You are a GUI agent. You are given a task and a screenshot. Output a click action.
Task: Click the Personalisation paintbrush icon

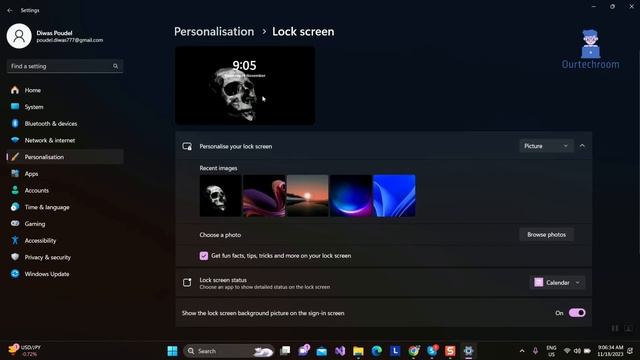15,157
